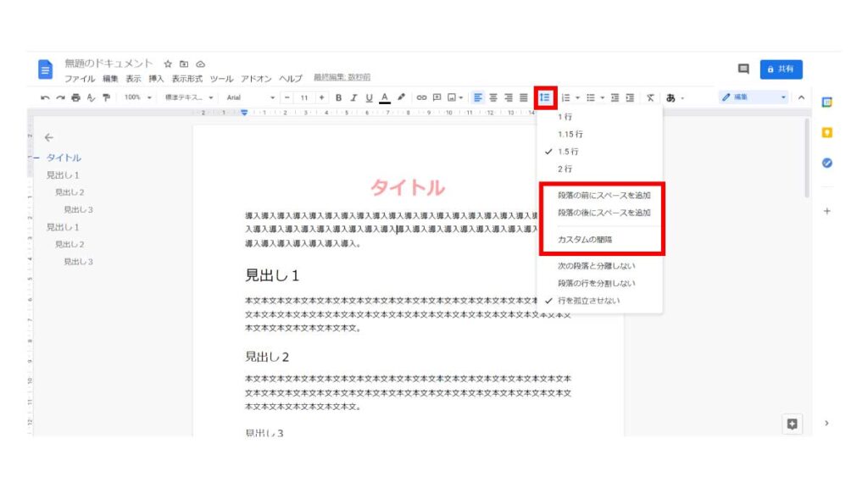Click the undo arrow icon
Viewport: 868px width, 488px height.
[45, 98]
